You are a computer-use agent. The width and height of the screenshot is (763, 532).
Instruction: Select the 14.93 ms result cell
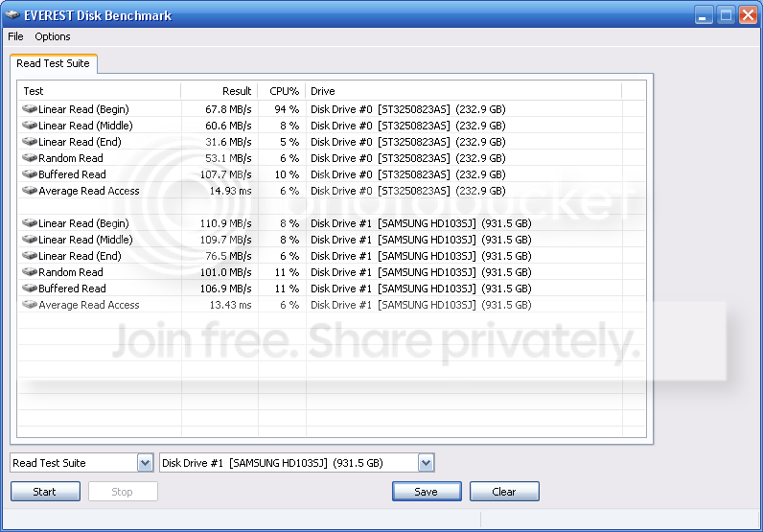click(231, 191)
